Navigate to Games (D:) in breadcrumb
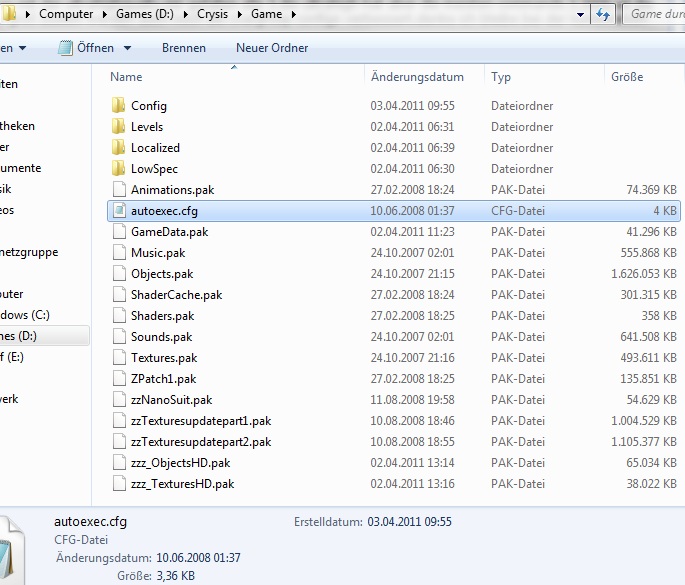Viewport: 685px width, 585px height. click(145, 14)
